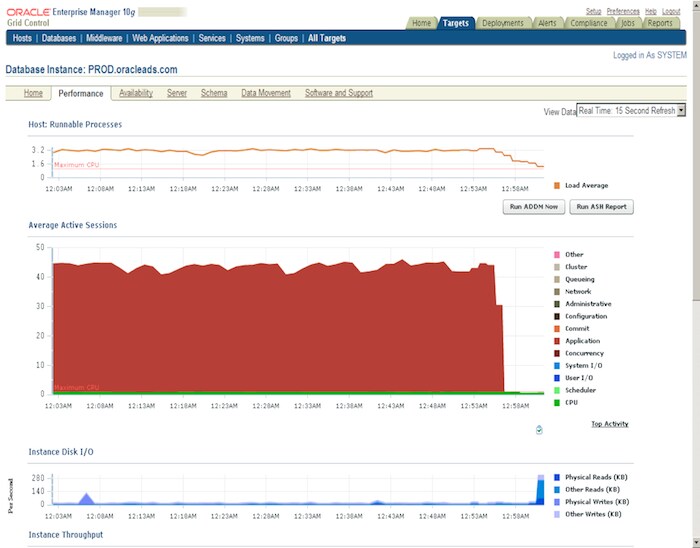Click the Logout link

click(x=671, y=10)
